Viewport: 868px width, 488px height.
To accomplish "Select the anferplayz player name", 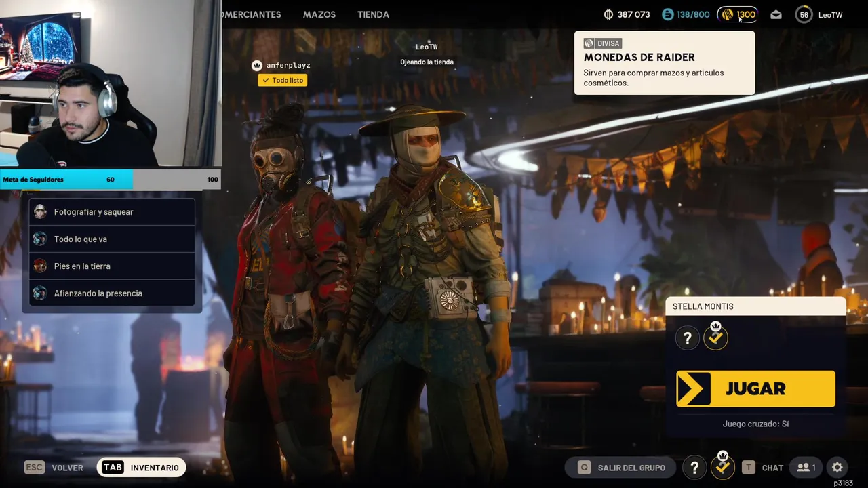I will [x=288, y=65].
